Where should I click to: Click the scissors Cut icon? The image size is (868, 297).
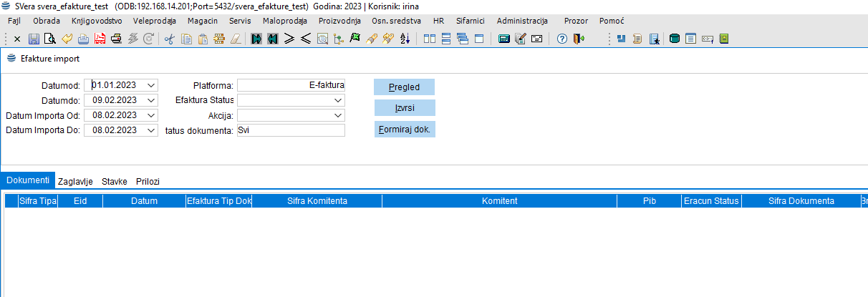point(169,39)
